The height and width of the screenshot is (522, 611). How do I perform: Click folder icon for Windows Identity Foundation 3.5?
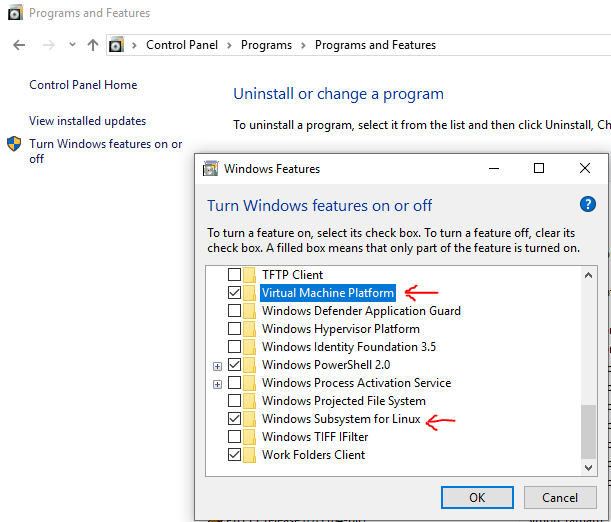coord(249,346)
